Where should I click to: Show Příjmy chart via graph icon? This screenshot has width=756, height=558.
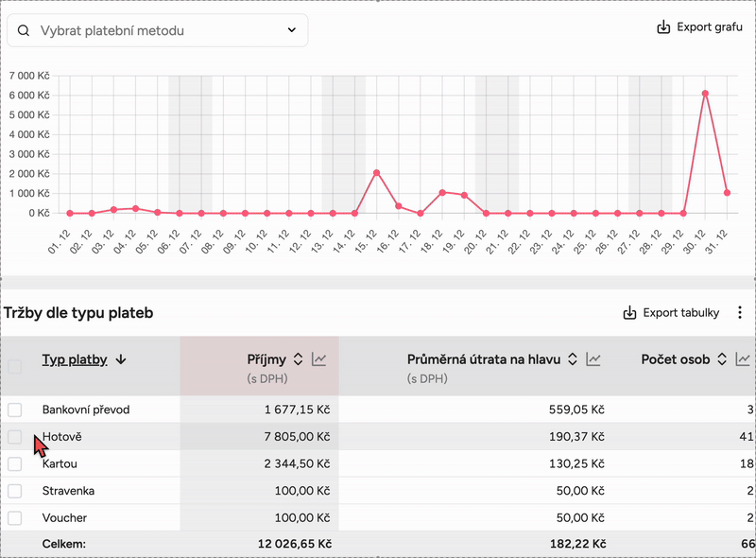point(319,359)
